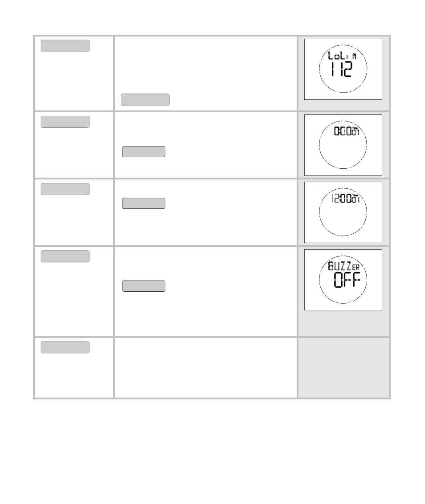Click the first-column gray button in the 0:00 time row
The height and width of the screenshot is (504, 425).
coord(65,122)
